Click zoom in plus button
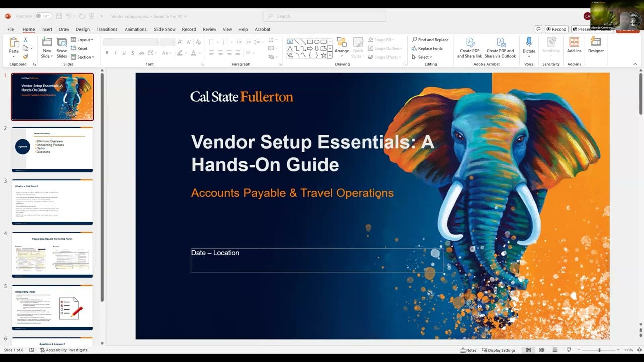 point(619,350)
